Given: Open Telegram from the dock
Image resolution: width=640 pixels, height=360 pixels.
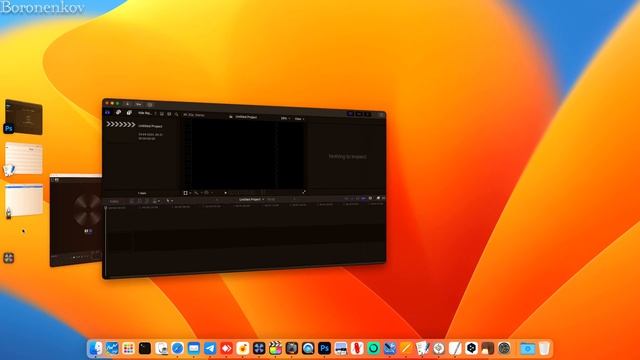Looking at the screenshot, I should click(x=210, y=348).
